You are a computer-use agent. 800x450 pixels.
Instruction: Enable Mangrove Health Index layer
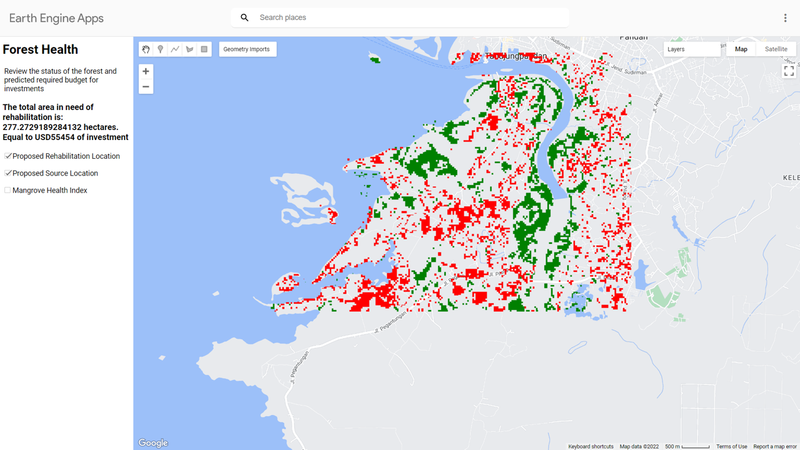point(8,190)
